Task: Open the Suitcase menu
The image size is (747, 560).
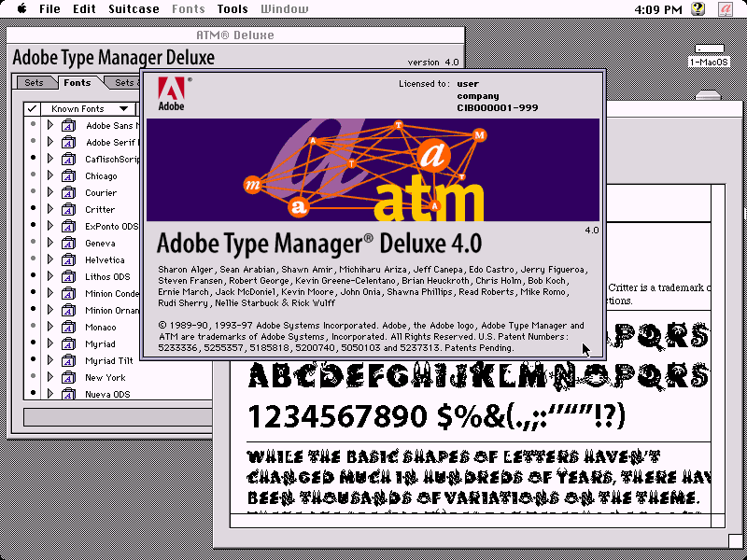Action: (x=133, y=9)
